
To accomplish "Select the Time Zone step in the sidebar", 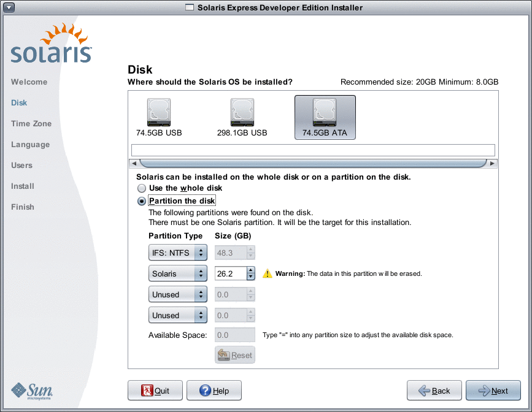I will point(31,123).
